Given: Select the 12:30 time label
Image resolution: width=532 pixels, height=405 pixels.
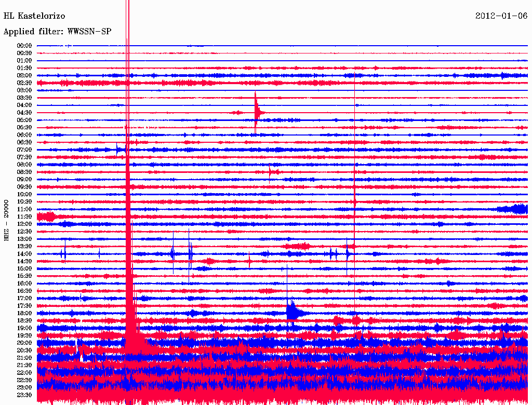Looking at the screenshot, I should tap(24, 232).
